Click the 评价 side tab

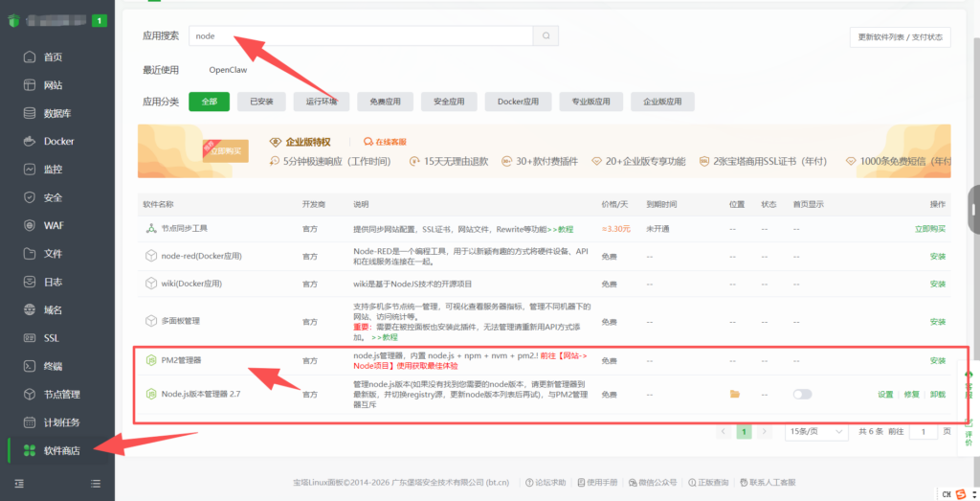[969, 432]
